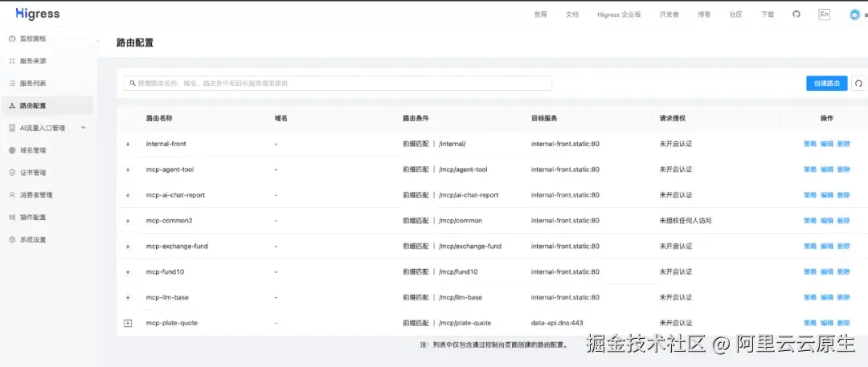This screenshot has height=367, width=868.
Task: Click 编辑 for mcp-plate-quote route
Action: [x=826, y=324]
